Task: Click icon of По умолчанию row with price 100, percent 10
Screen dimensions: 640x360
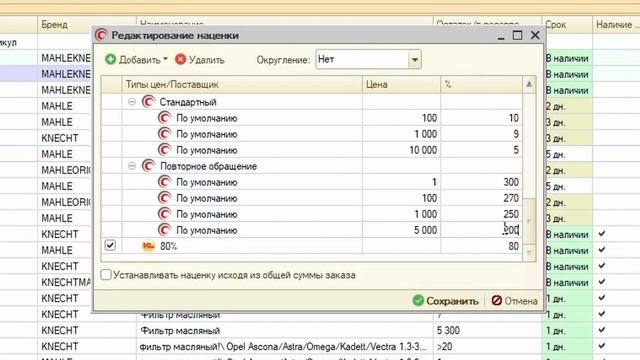Action: coord(164,118)
